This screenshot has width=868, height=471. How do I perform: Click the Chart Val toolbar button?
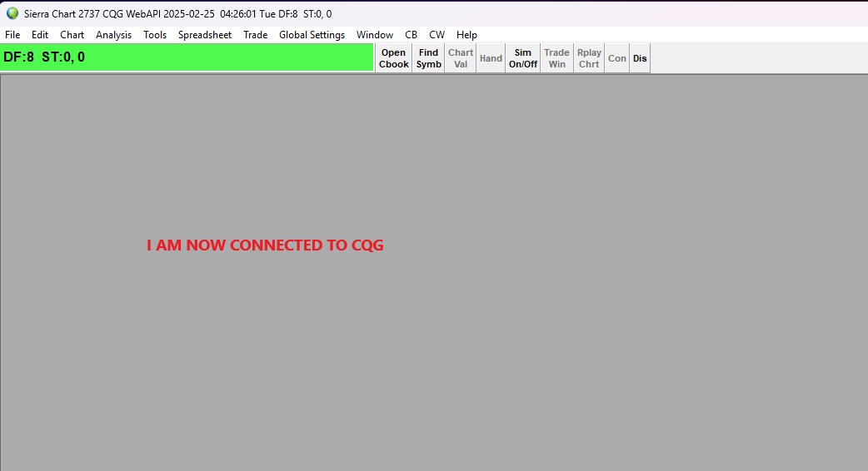[x=461, y=58]
